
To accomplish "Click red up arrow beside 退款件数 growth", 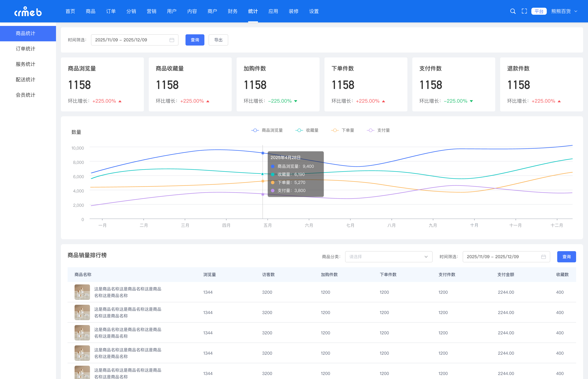I will coord(559,101).
